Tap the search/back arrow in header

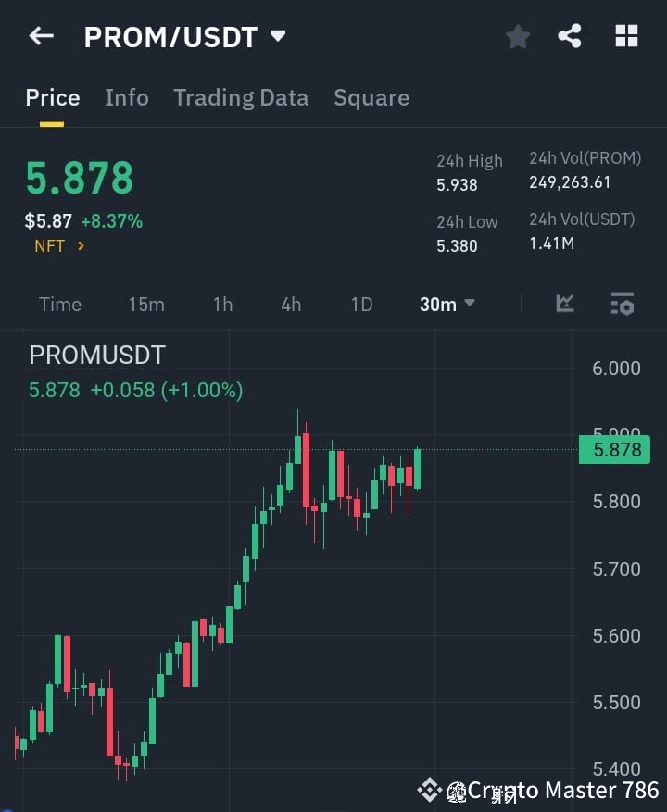[x=41, y=36]
